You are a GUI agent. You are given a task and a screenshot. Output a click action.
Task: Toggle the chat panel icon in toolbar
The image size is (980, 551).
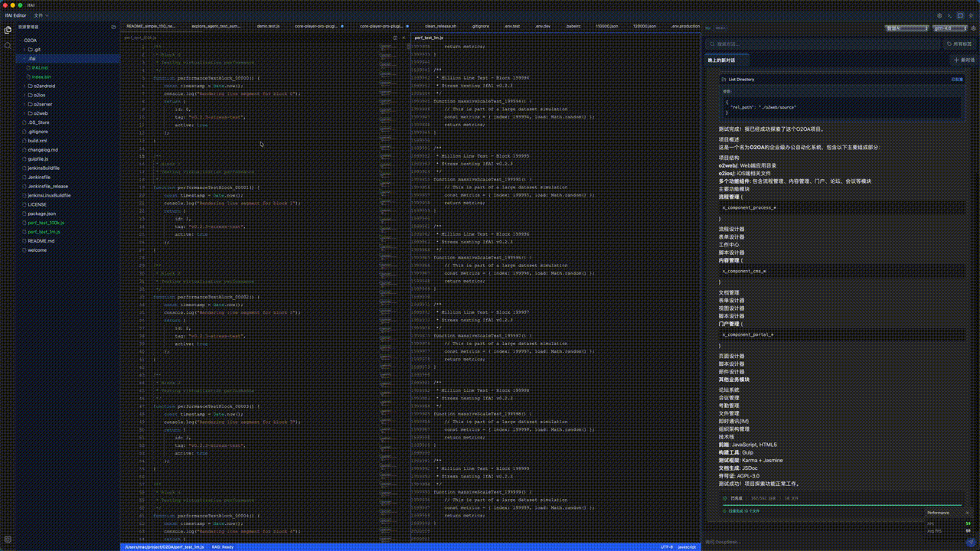point(960,15)
